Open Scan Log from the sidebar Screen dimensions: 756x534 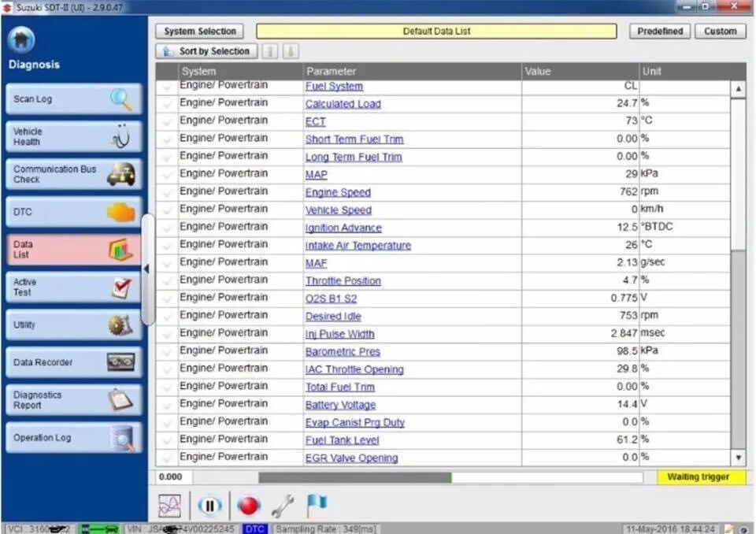(x=74, y=99)
